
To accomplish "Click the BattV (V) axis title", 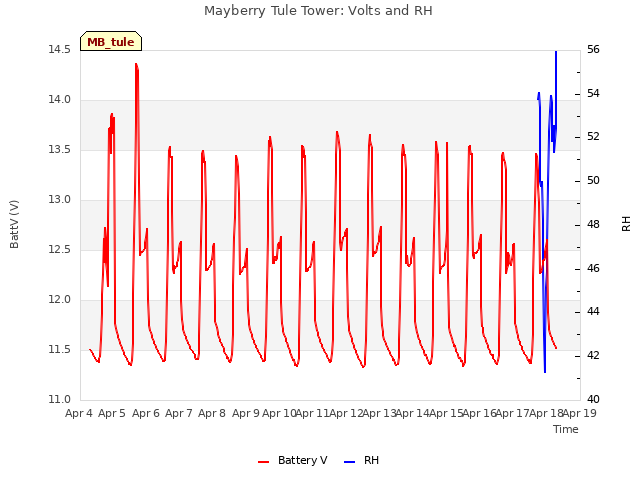I will coord(14,224).
